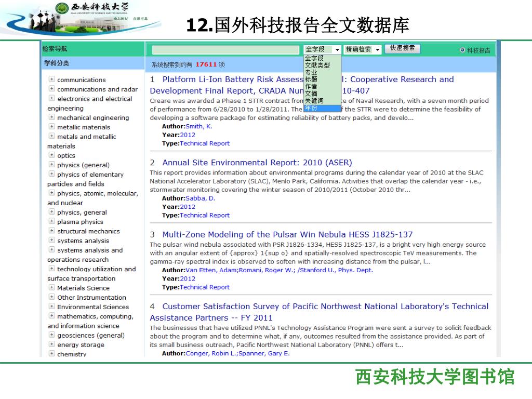Open the 精确检索 match mode dropdown
This screenshot has height=399, width=532.
coord(362,49)
